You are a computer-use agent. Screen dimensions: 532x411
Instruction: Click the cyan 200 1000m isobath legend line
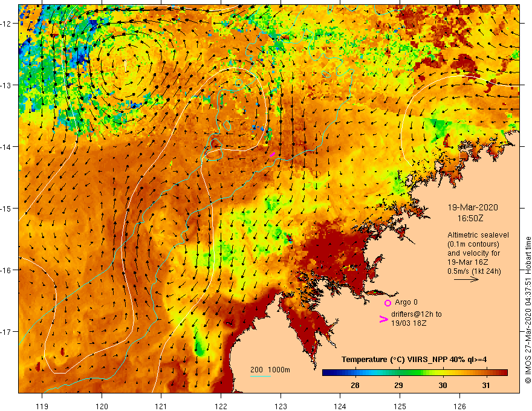261,376
